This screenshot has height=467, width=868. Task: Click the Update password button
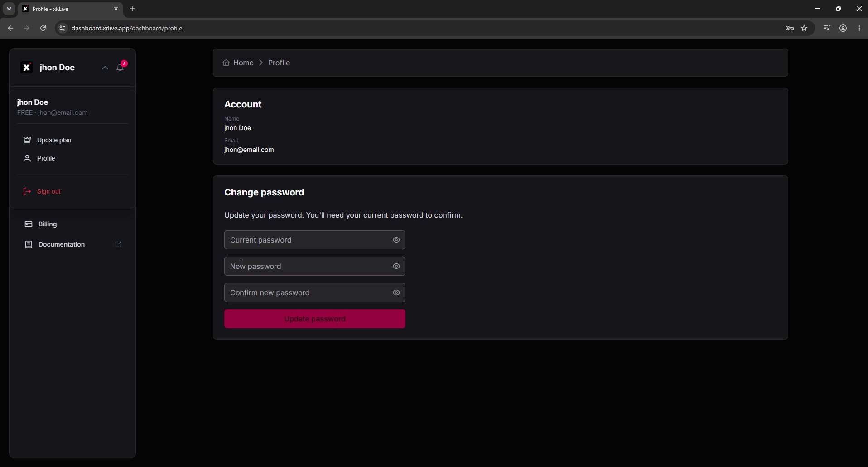pyautogui.click(x=314, y=319)
